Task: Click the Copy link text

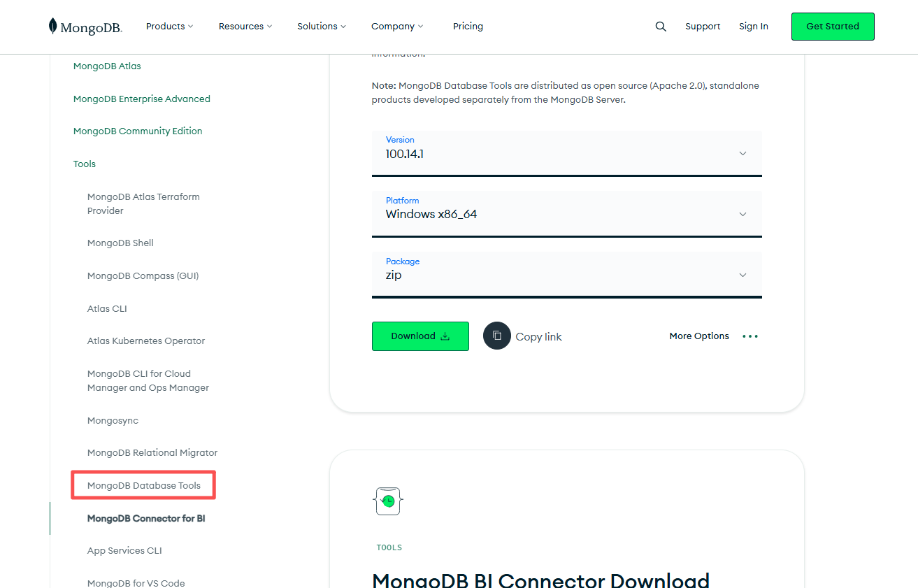Action: (x=538, y=337)
